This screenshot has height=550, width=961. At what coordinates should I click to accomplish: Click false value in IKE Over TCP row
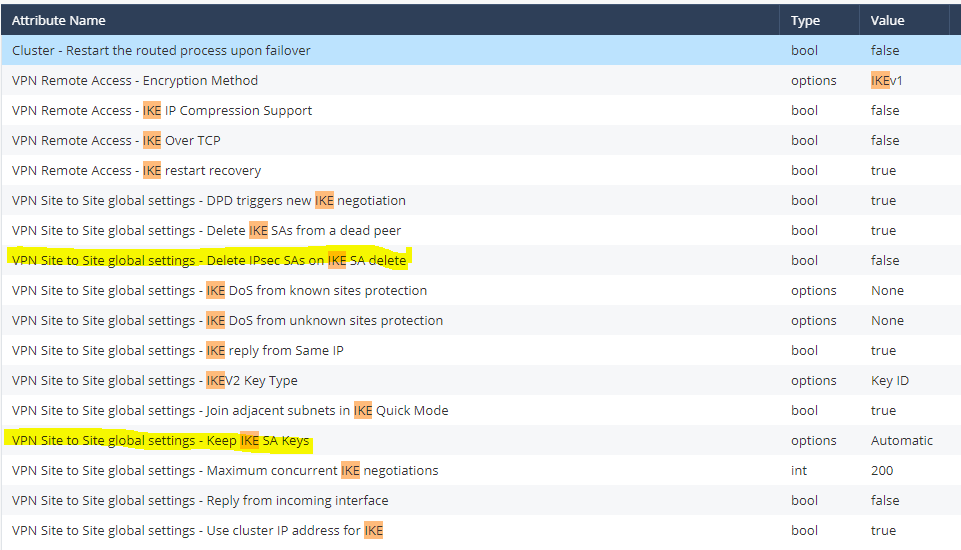pyautogui.click(x=885, y=140)
